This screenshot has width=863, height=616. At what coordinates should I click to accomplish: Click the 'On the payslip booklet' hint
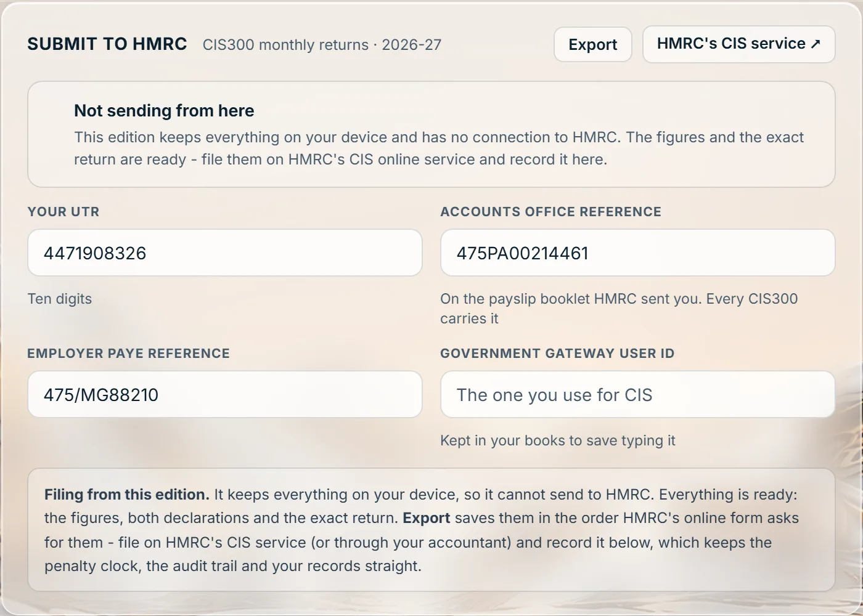619,309
